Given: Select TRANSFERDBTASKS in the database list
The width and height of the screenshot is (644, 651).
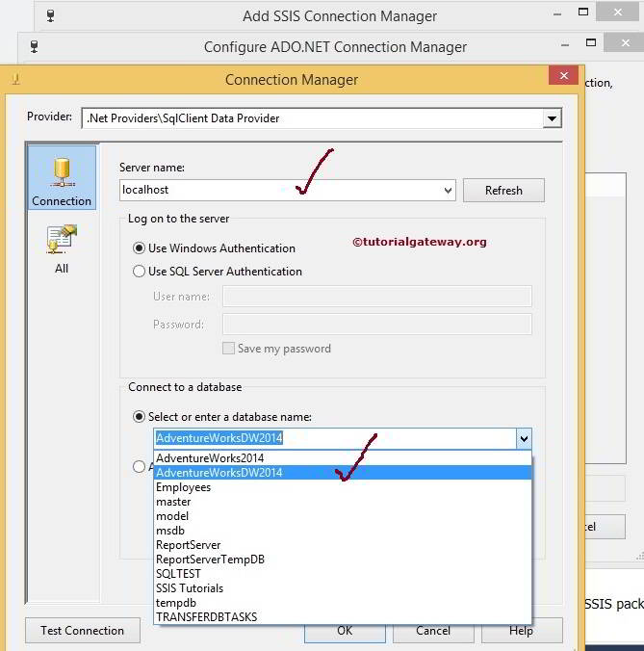Looking at the screenshot, I should 343,617.
